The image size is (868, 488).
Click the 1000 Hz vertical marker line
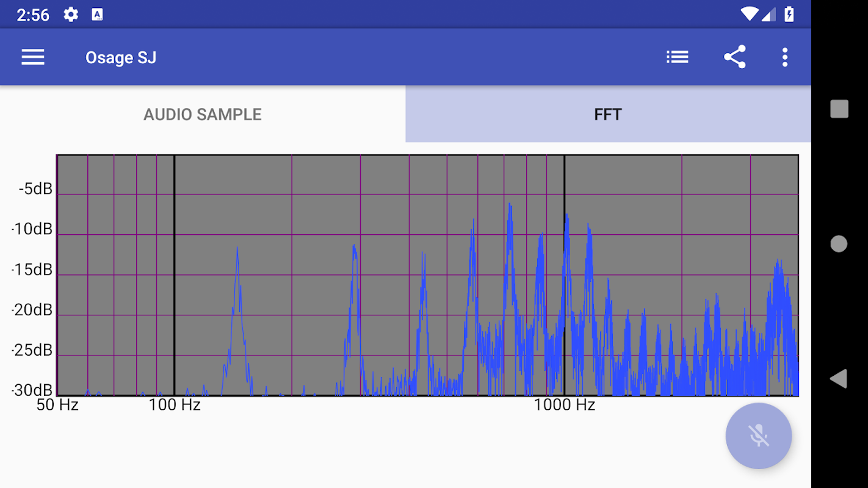point(564,274)
